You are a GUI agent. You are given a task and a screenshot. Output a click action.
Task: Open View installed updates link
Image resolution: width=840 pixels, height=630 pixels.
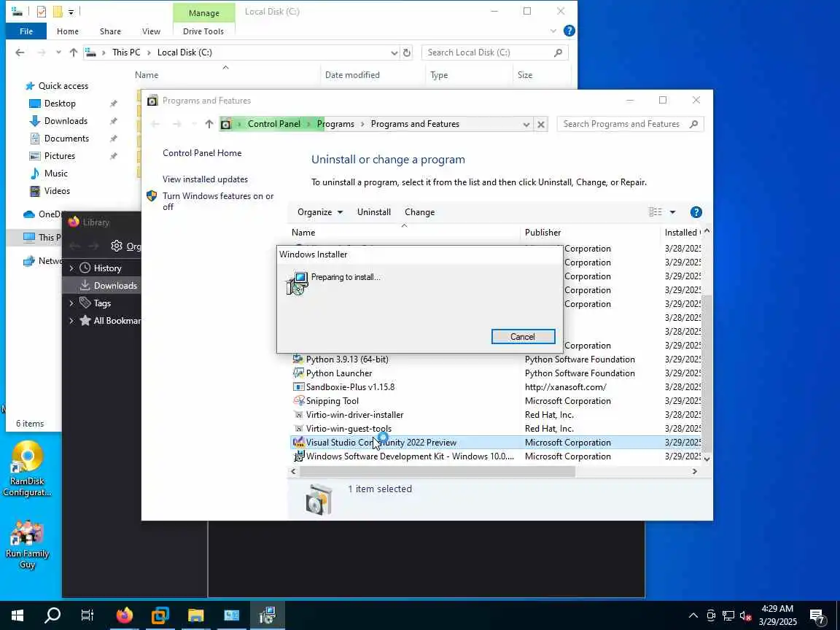pos(205,179)
